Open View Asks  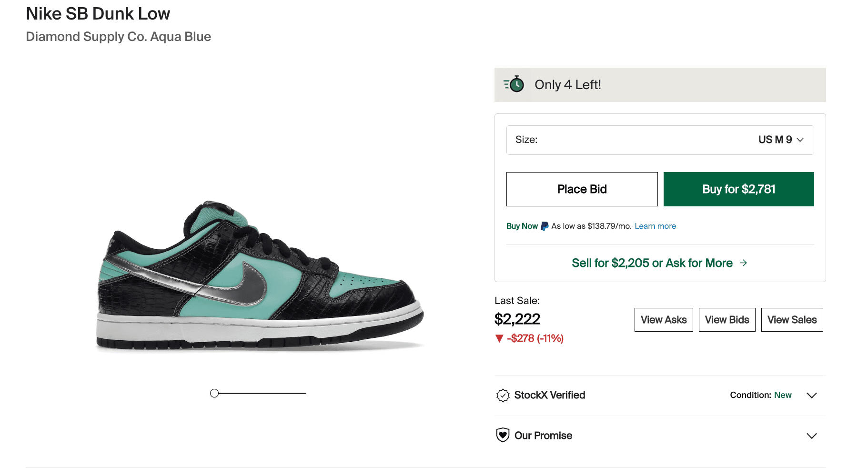click(x=663, y=320)
